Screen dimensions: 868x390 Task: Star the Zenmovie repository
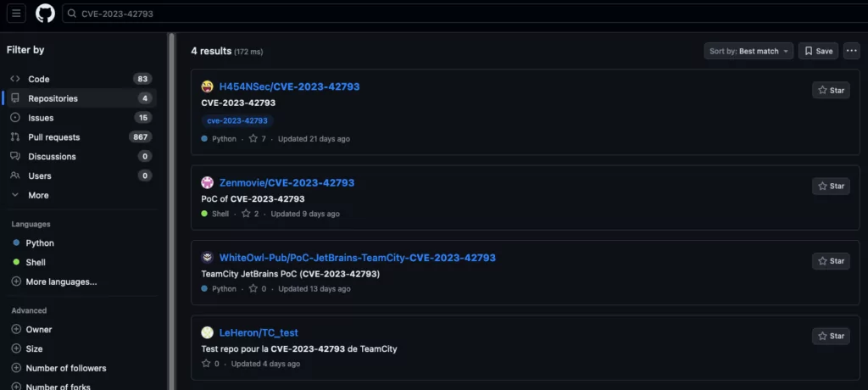(831, 187)
